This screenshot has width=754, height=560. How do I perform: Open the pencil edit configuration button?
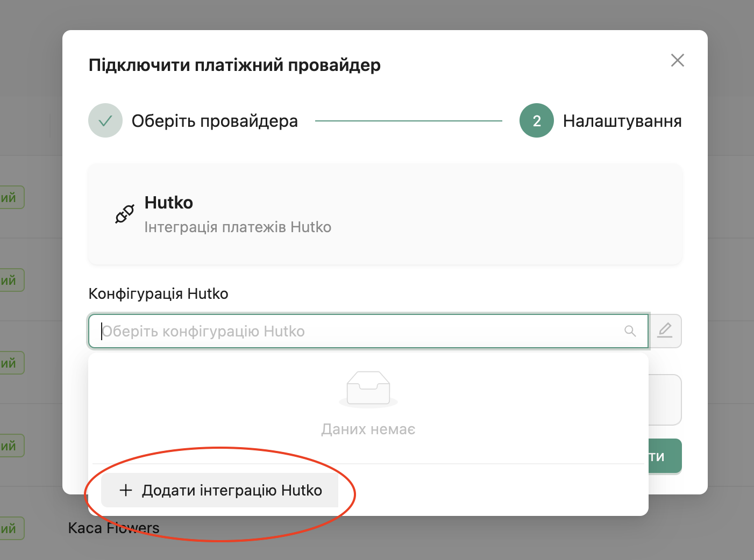(x=665, y=331)
